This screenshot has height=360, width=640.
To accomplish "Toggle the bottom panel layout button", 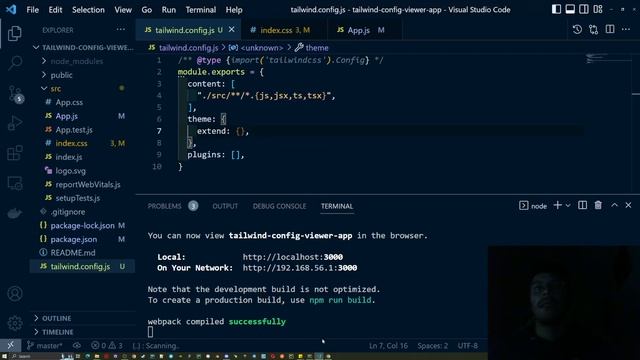I will [570, 9].
